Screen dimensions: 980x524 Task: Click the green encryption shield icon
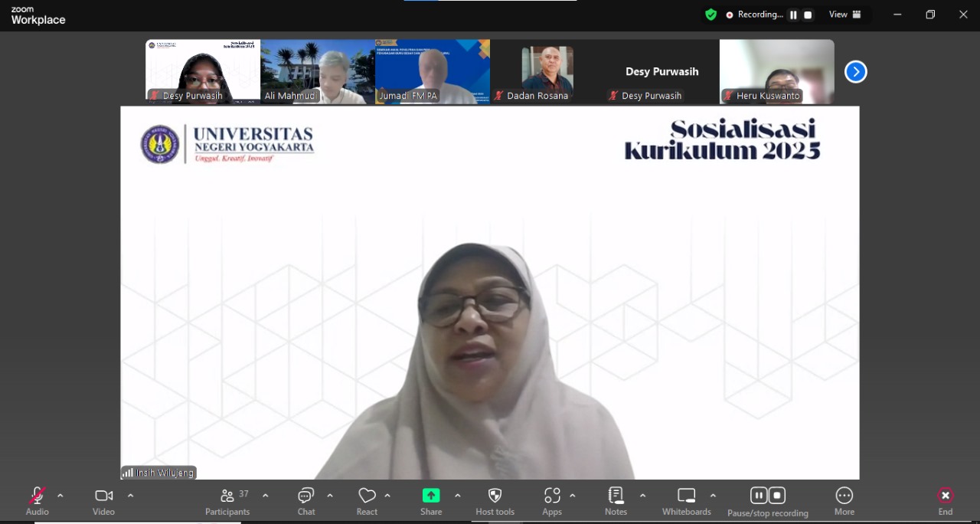[x=711, y=15]
